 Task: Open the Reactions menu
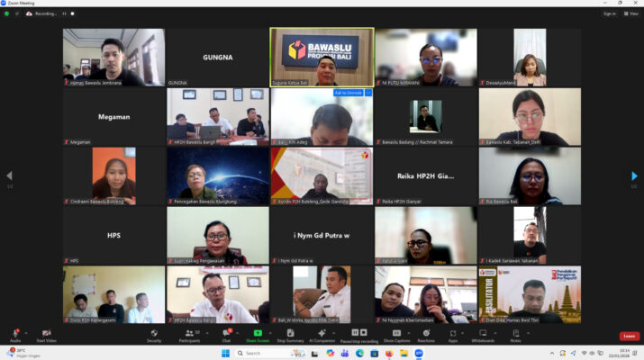425,335
